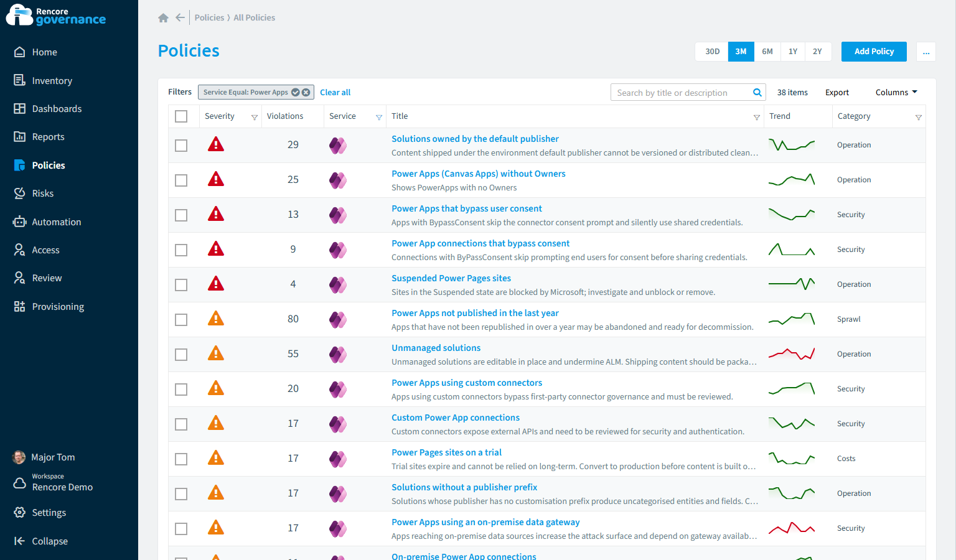Viewport: 956px width, 560px height.
Task: Open the Title column filter
Action: pyautogui.click(x=757, y=117)
